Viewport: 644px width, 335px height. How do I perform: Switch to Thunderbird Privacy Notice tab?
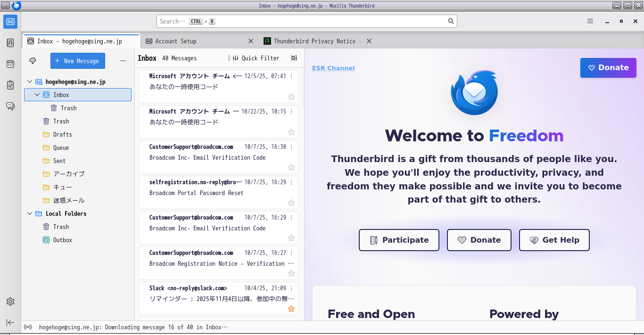317,41
